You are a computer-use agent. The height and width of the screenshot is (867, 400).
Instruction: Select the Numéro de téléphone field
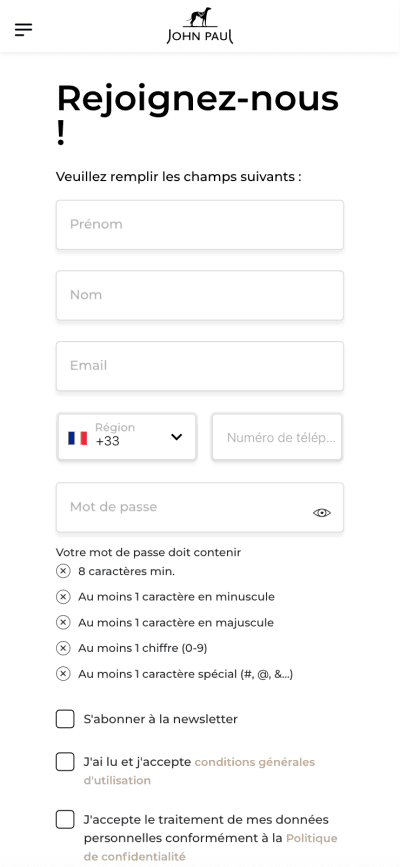click(277, 437)
